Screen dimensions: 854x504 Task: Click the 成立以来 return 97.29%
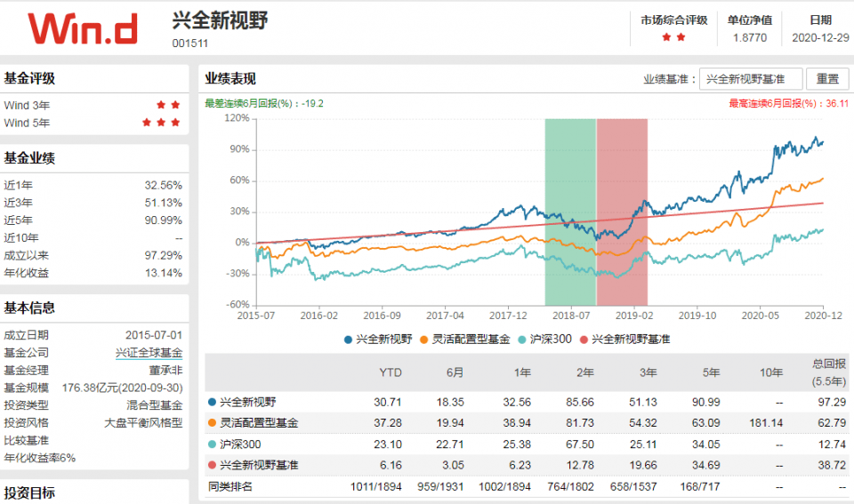pos(164,255)
